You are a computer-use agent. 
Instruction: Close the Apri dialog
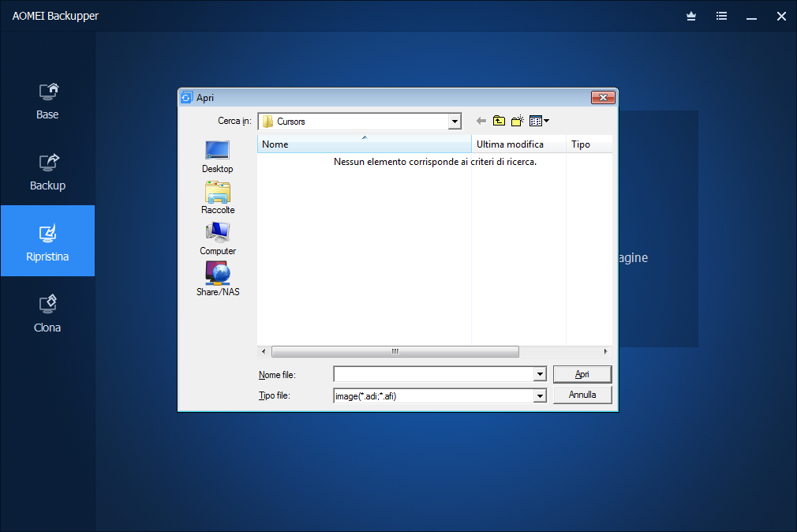pyautogui.click(x=604, y=97)
